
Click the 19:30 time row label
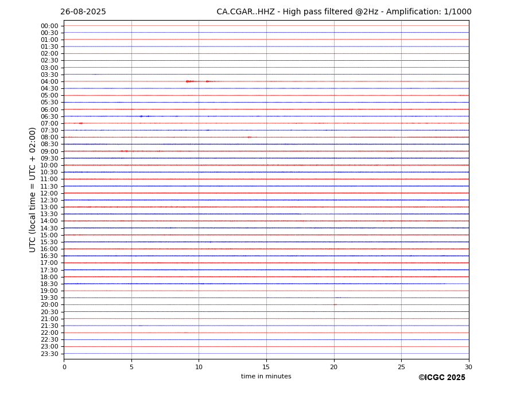49,298
